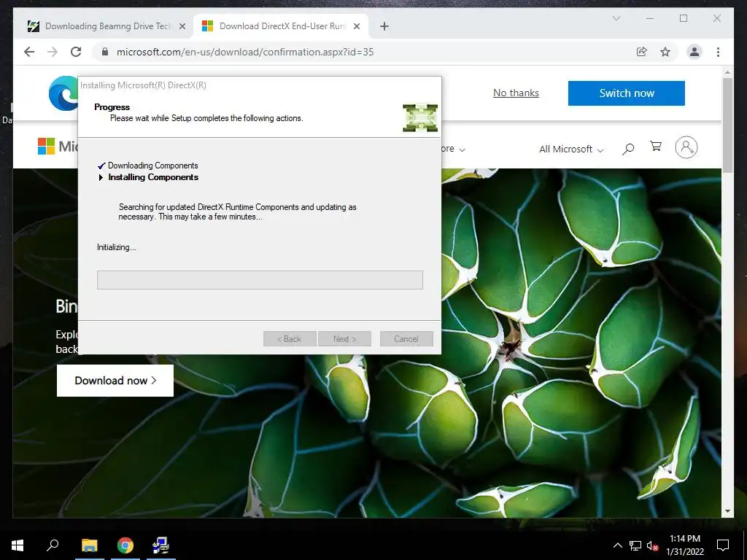Viewport: 747px width, 560px height.
Task: Click the No thanks link
Action: (516, 93)
